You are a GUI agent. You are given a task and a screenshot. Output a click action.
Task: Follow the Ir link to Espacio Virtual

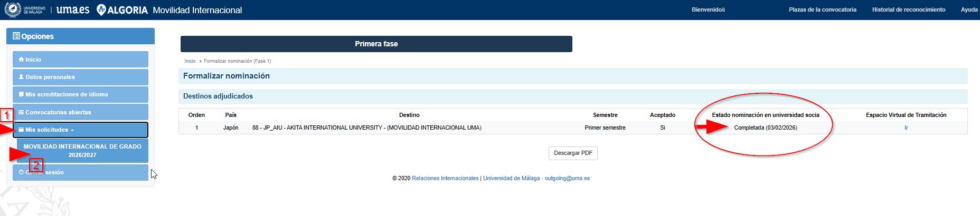coord(906,127)
